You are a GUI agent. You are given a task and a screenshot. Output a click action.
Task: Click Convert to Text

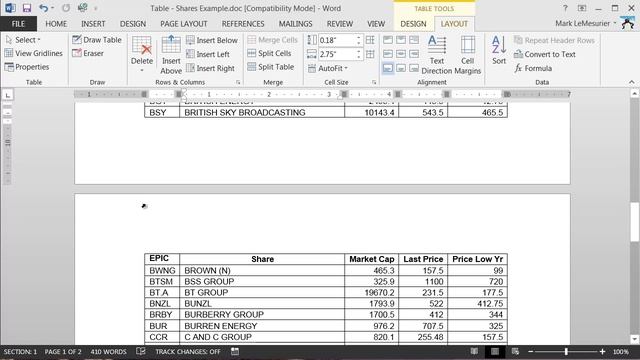pos(545,54)
